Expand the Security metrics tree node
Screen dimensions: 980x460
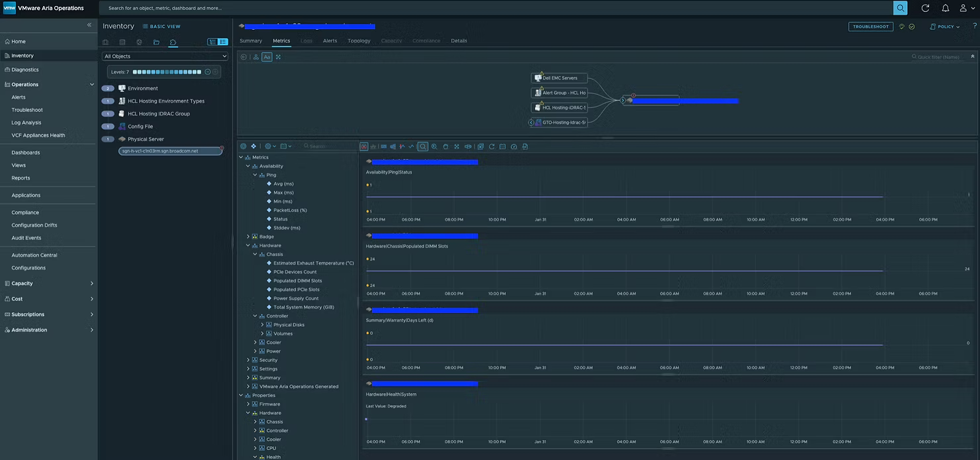[248, 360]
